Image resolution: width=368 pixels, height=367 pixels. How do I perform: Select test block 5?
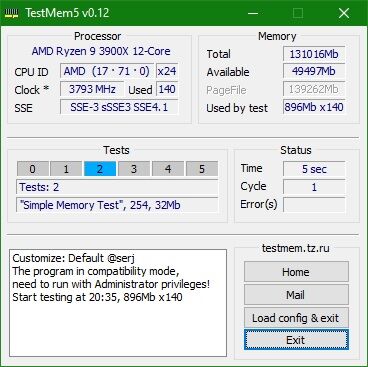[x=202, y=169]
